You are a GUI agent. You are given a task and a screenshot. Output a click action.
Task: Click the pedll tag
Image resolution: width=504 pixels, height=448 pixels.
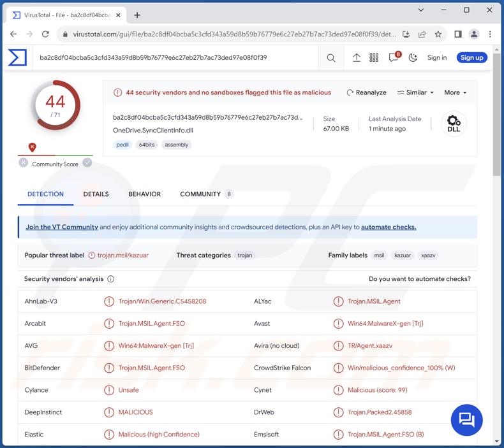tap(122, 145)
